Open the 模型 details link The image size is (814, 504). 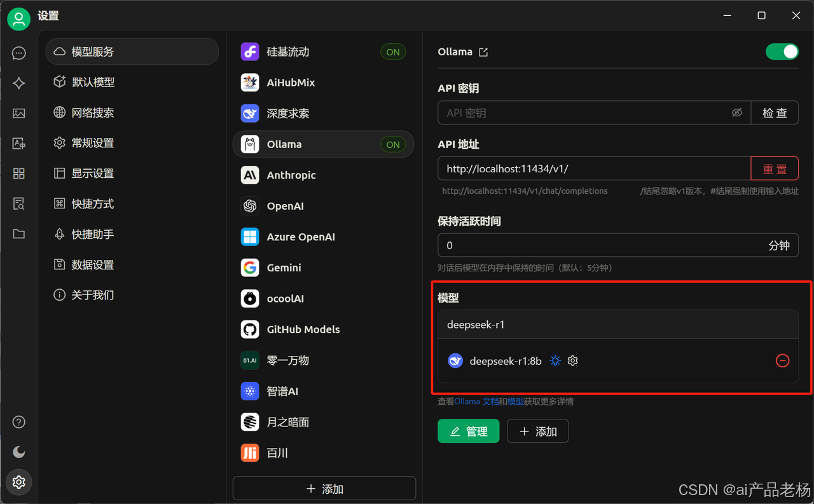click(x=516, y=402)
